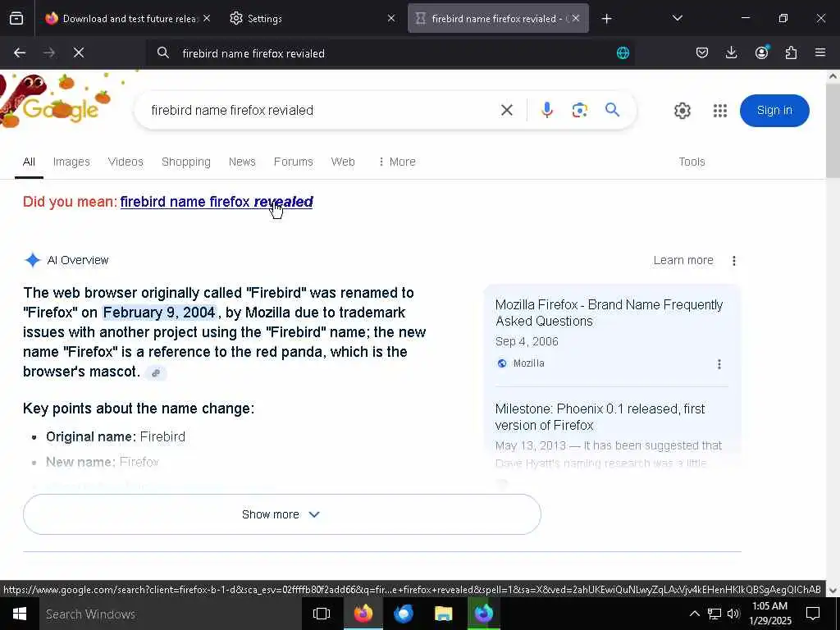Open the Windows Action Center notifications

point(813,614)
